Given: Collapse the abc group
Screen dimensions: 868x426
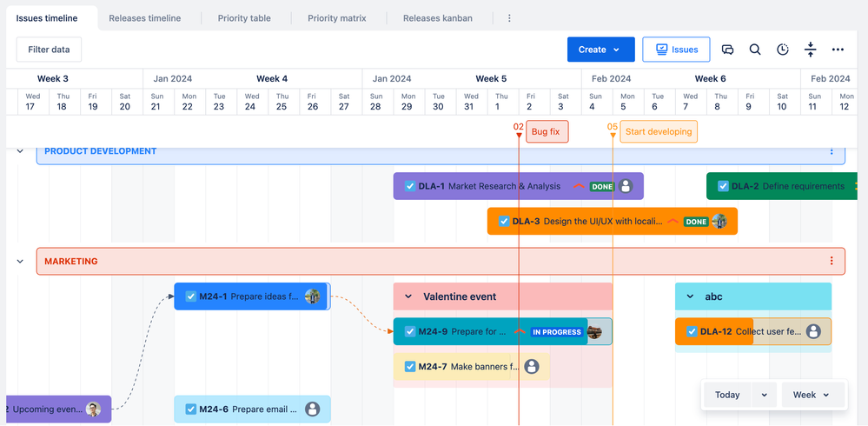Looking at the screenshot, I should pos(690,296).
